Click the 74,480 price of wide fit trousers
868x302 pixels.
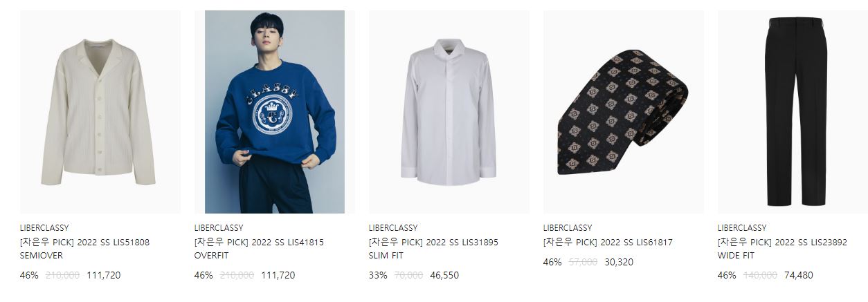click(799, 275)
